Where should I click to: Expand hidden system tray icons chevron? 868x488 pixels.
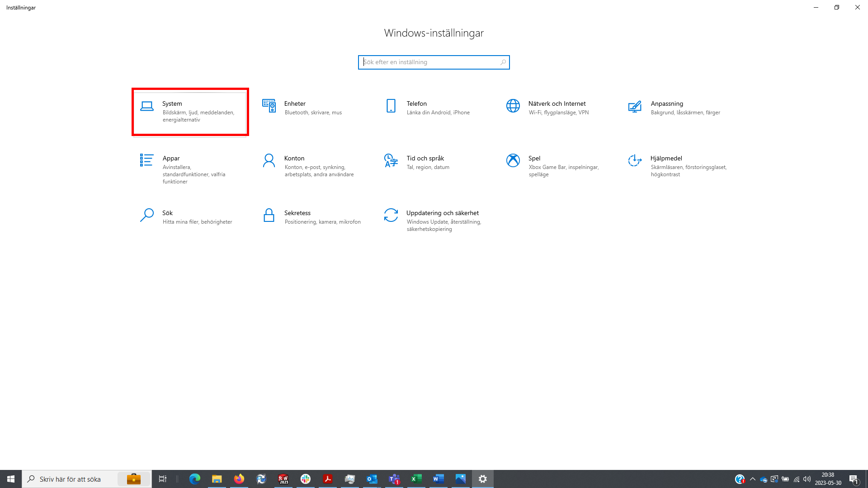pos(753,479)
